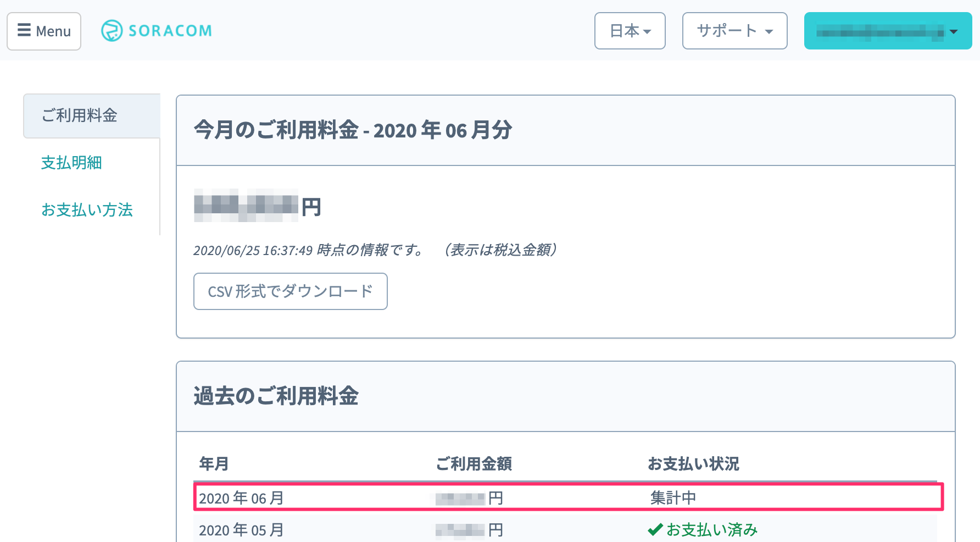
Task: Click the お支払い済み status label
Action: [712, 530]
